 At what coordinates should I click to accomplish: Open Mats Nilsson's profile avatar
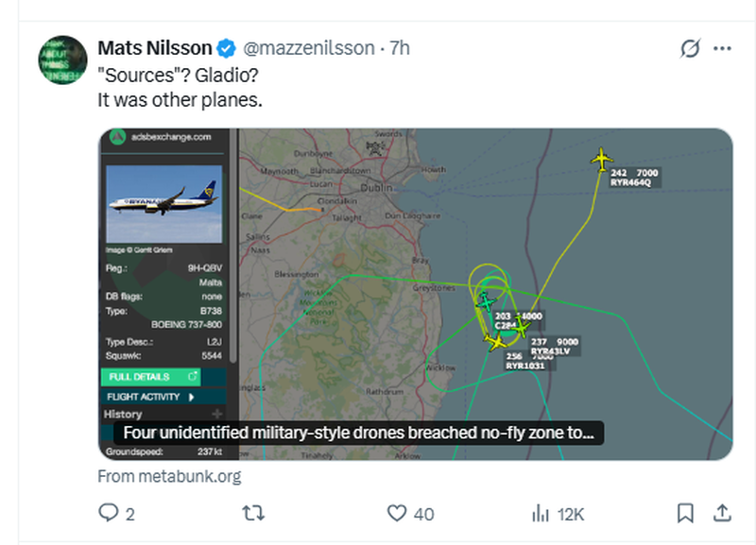pos(63,60)
